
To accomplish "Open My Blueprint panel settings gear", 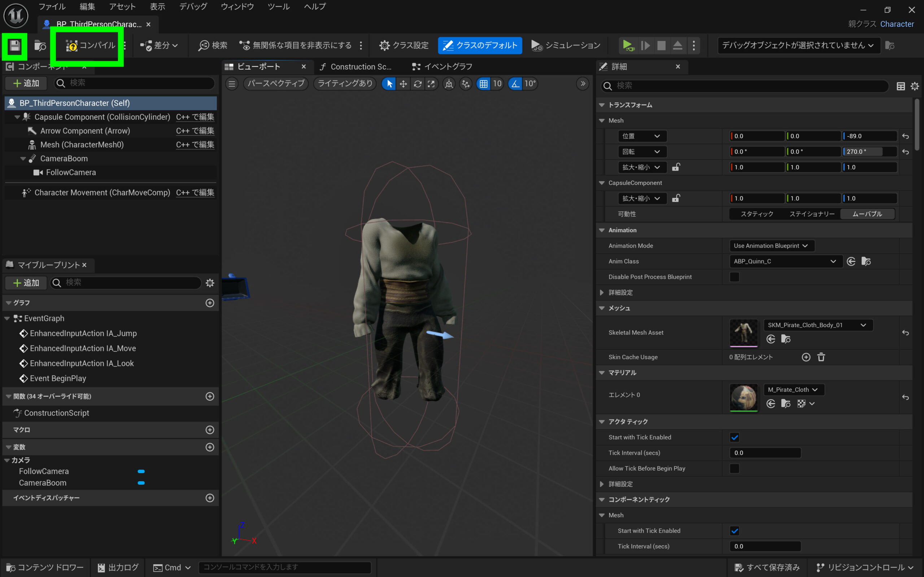I will point(210,283).
